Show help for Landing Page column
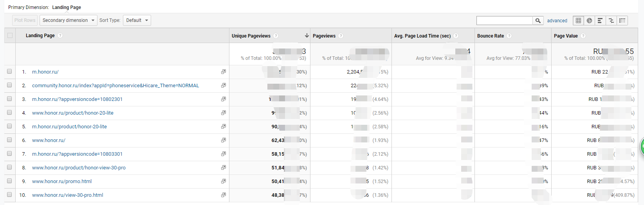This screenshot has height=205, width=644. click(x=60, y=36)
